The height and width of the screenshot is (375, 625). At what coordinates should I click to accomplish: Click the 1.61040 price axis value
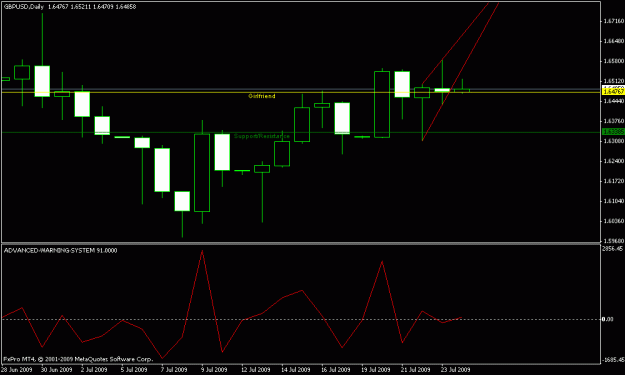(614, 201)
